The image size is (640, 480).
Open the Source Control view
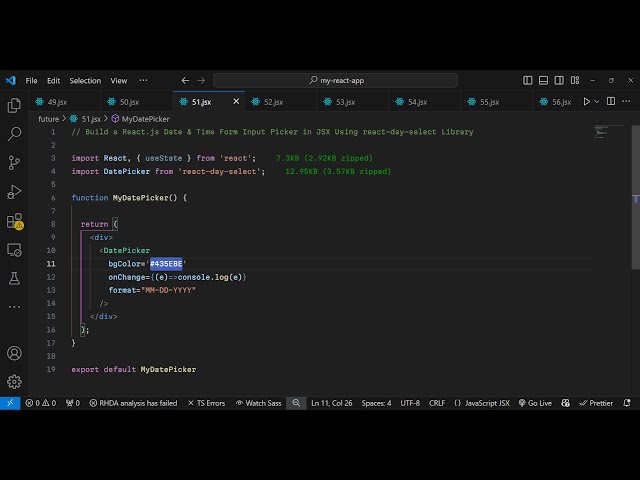14,162
